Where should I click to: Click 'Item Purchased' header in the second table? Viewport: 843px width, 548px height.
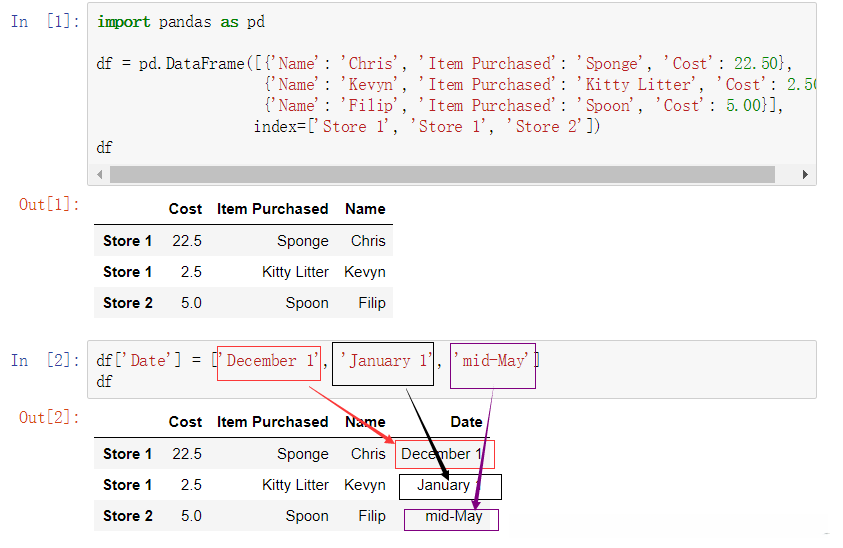(272, 422)
